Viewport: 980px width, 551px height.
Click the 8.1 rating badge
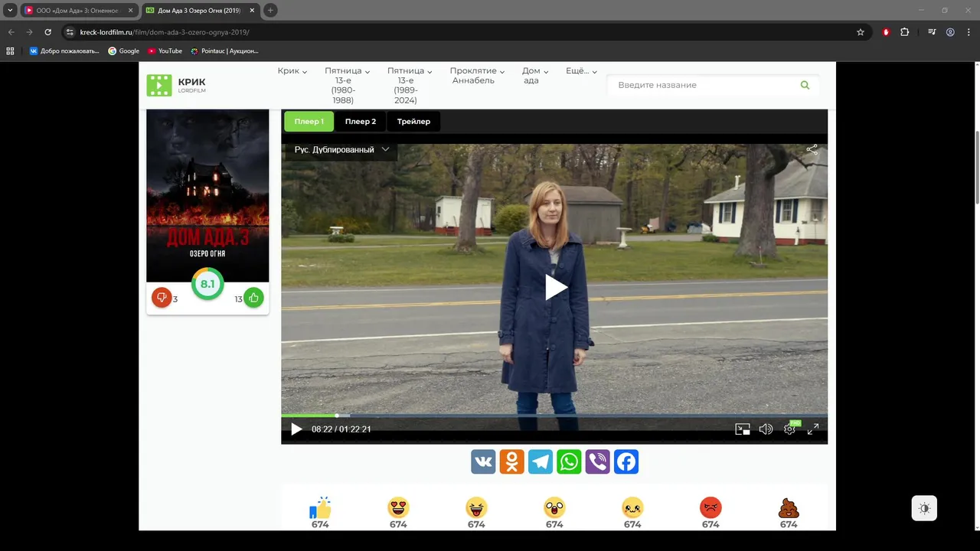[207, 284]
